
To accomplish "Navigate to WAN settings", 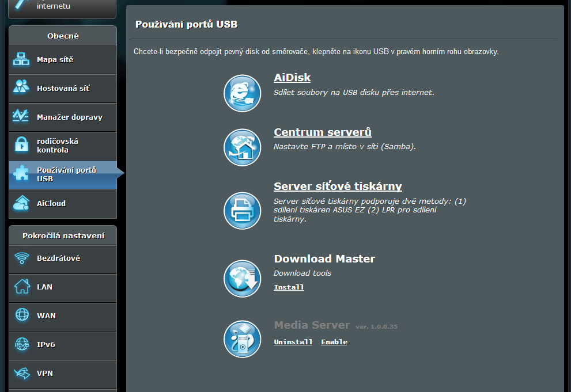I will point(46,316).
